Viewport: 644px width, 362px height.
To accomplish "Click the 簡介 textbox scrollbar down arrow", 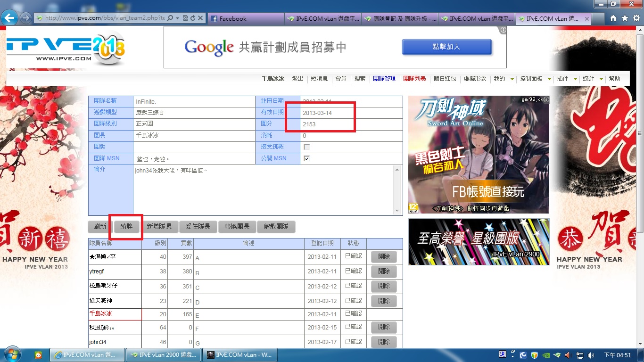I will coord(397,211).
